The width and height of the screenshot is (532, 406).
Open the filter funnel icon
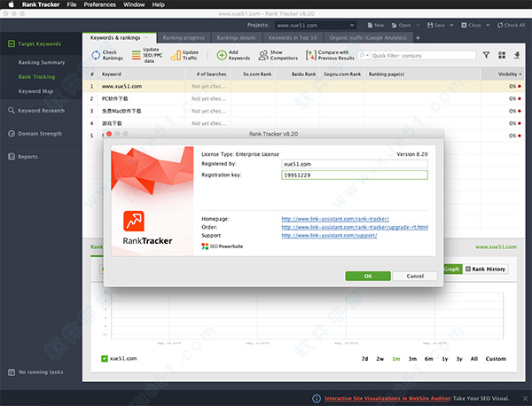coord(486,55)
